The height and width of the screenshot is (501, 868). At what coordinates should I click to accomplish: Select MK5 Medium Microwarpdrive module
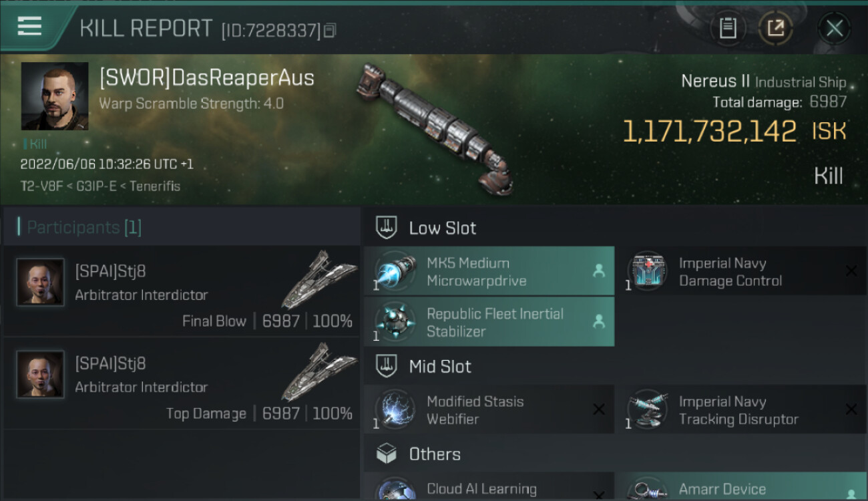(489, 271)
